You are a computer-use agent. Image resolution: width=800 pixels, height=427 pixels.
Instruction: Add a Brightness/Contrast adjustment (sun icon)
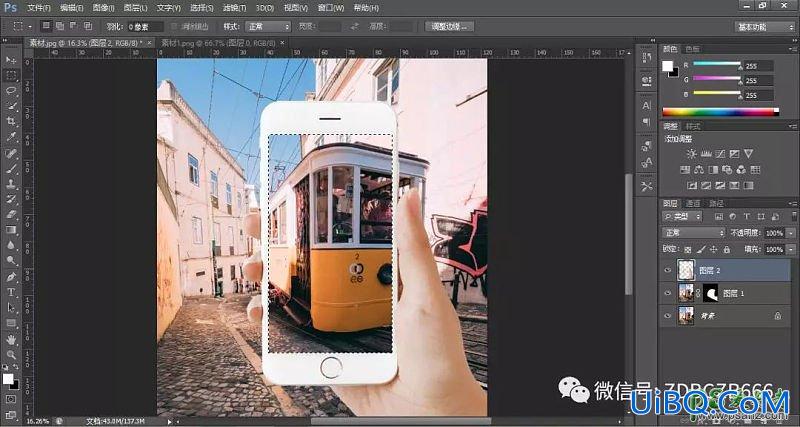pyautogui.click(x=691, y=154)
